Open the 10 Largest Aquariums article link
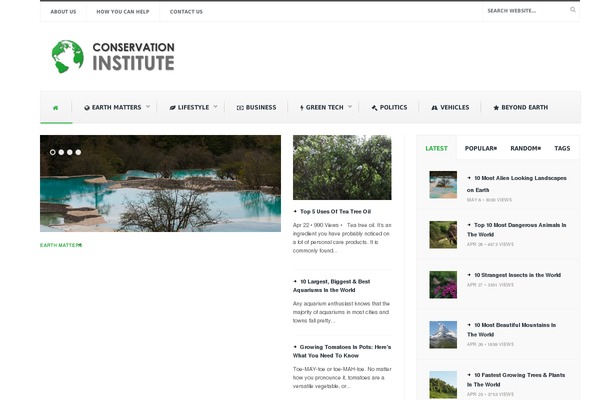This screenshot has width=600, height=400. tap(331, 286)
